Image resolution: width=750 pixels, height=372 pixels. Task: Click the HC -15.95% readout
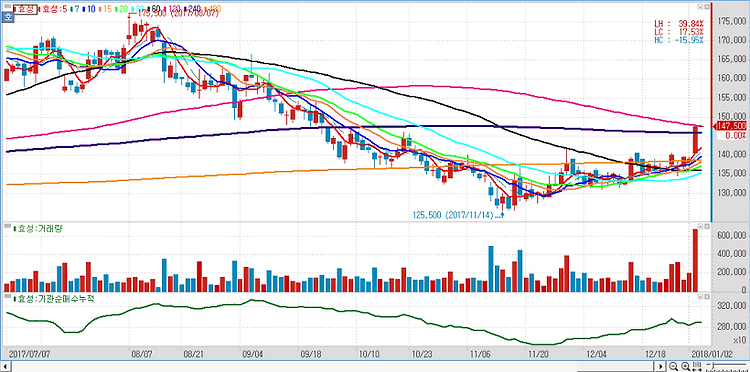point(679,40)
